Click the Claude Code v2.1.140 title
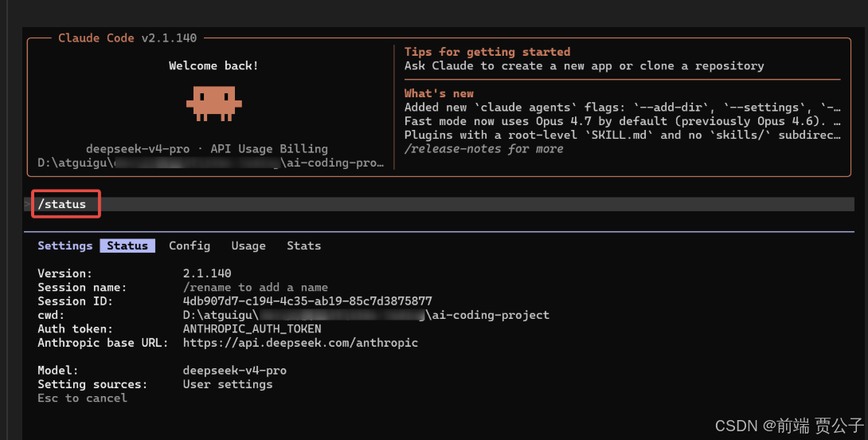This screenshot has width=868, height=440. tap(127, 37)
